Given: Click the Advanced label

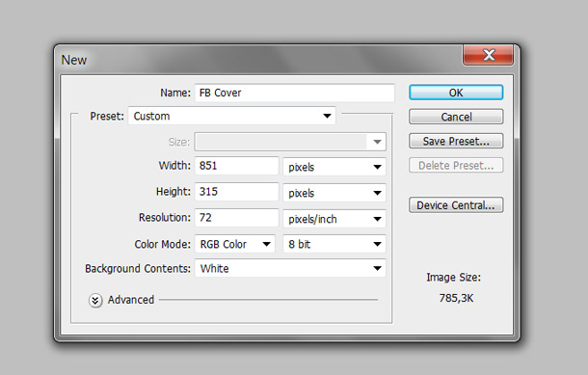Looking at the screenshot, I should click(x=131, y=300).
